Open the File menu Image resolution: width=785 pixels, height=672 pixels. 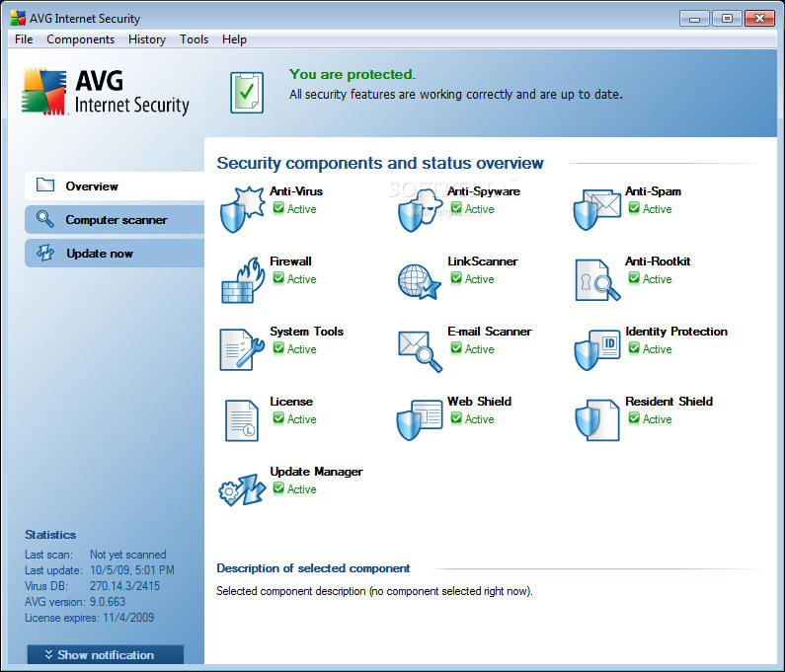point(24,39)
